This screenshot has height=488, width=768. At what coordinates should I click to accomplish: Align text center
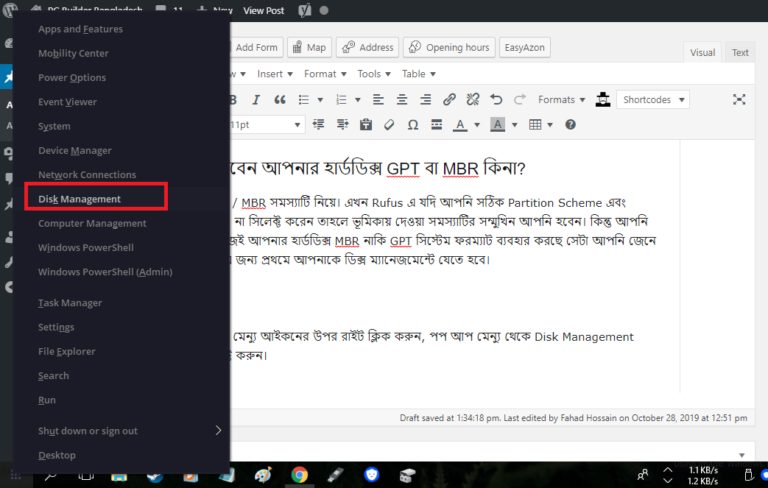pos(402,100)
